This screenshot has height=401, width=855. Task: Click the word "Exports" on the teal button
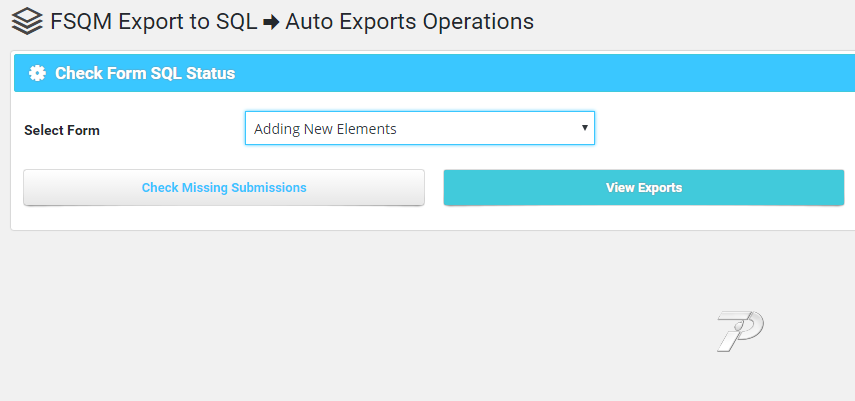(659, 187)
